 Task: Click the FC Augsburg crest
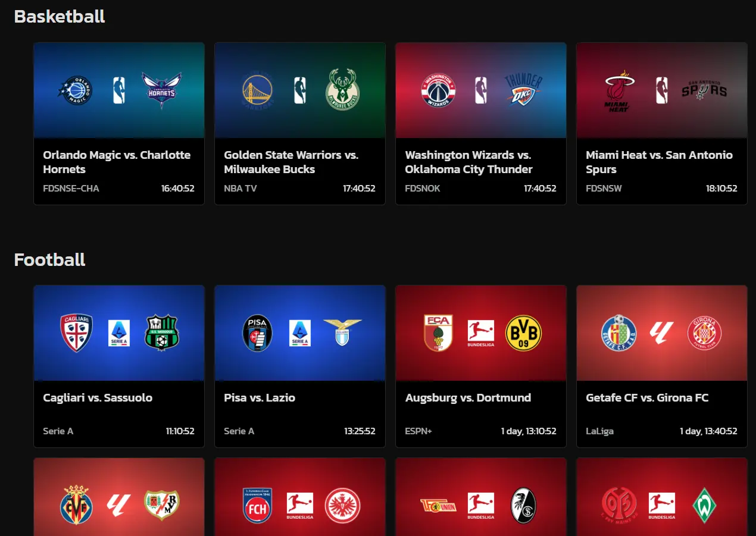pos(438,333)
